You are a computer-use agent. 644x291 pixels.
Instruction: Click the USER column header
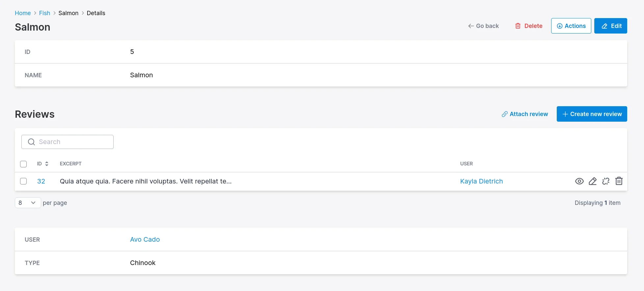pyautogui.click(x=466, y=164)
